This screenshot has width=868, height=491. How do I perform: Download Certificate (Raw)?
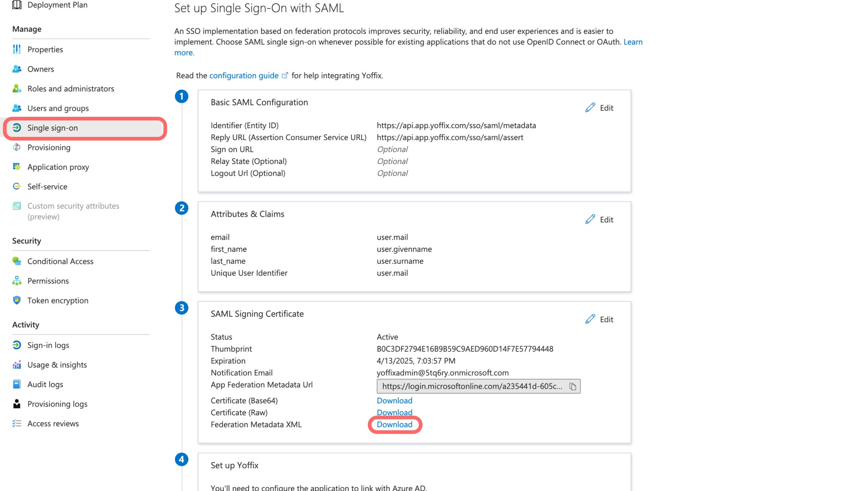click(394, 412)
